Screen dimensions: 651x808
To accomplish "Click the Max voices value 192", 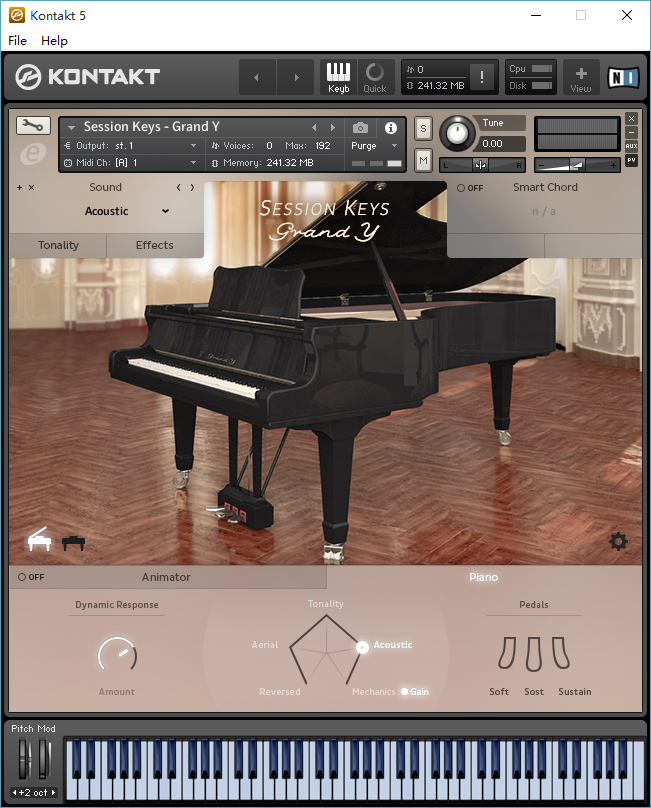I will [323, 146].
